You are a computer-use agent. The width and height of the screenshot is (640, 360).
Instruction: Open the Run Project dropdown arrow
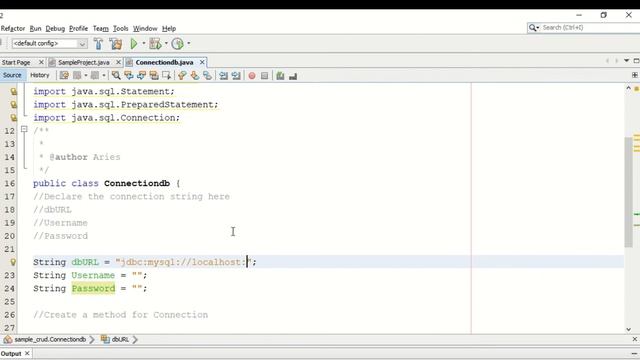point(144,43)
